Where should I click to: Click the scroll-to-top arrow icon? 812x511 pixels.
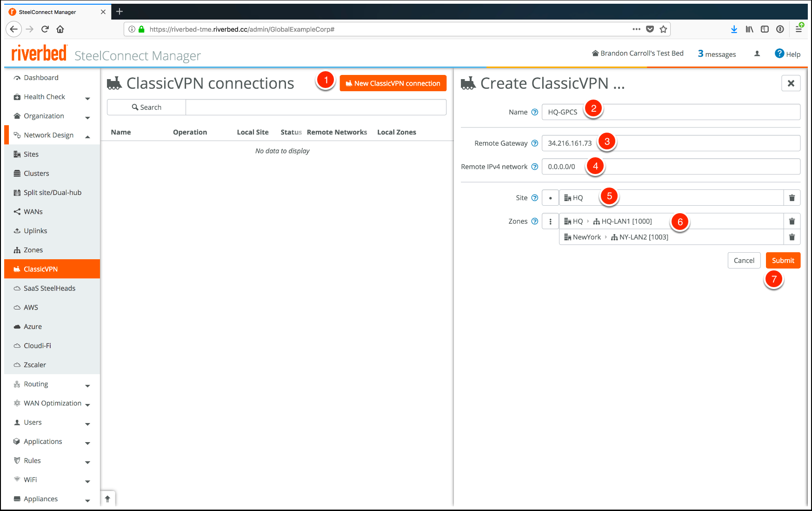coord(107,499)
